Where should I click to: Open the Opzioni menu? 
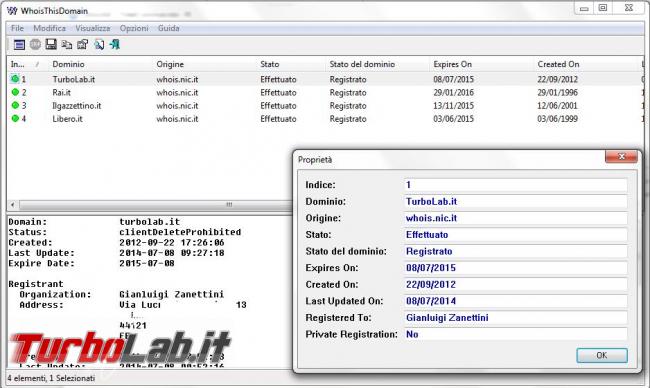(x=134, y=28)
